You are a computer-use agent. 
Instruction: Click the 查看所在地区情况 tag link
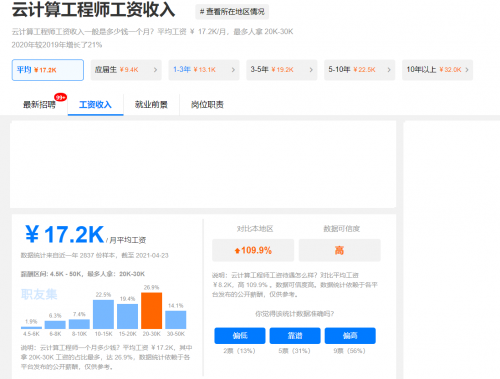click(x=232, y=12)
